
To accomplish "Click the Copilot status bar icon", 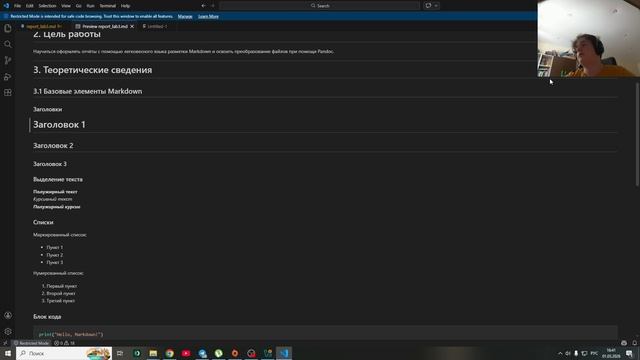I will point(624,343).
